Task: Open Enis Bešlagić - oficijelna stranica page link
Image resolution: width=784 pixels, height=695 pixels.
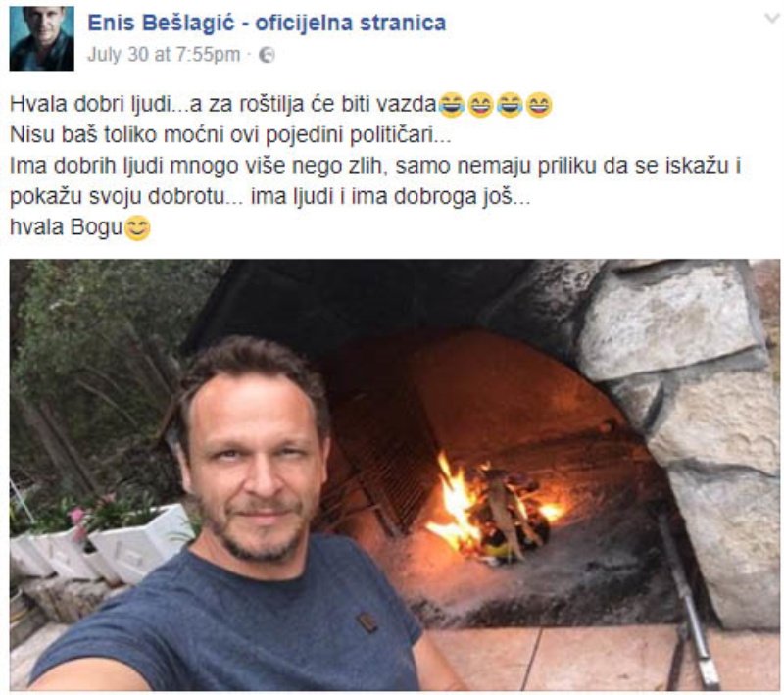Action: click(x=267, y=23)
